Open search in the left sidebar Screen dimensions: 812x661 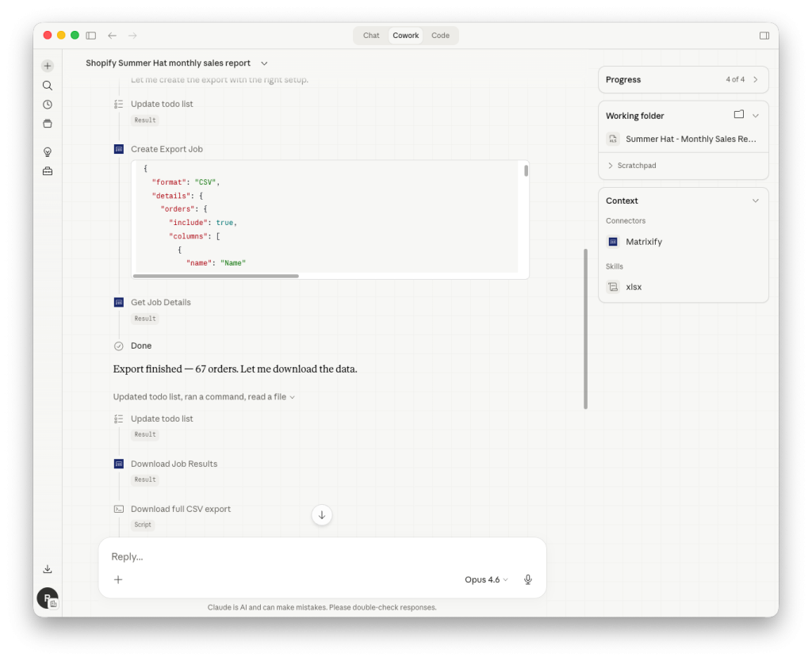point(47,85)
